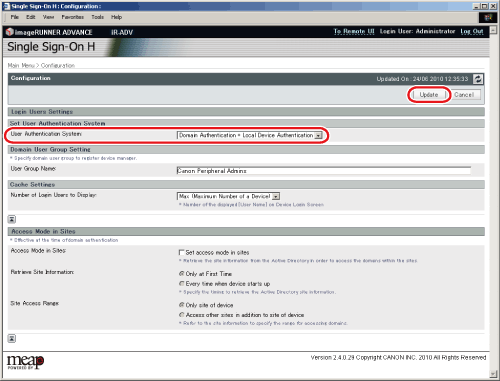This screenshot has width=500, height=381.
Task: Click the Cancel button
Action: pos(464,95)
